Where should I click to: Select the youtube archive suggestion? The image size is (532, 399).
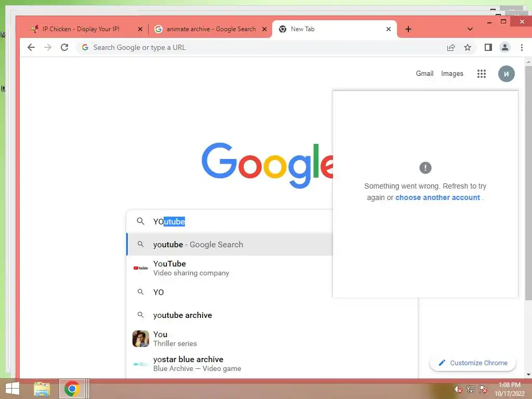pyautogui.click(x=272, y=315)
